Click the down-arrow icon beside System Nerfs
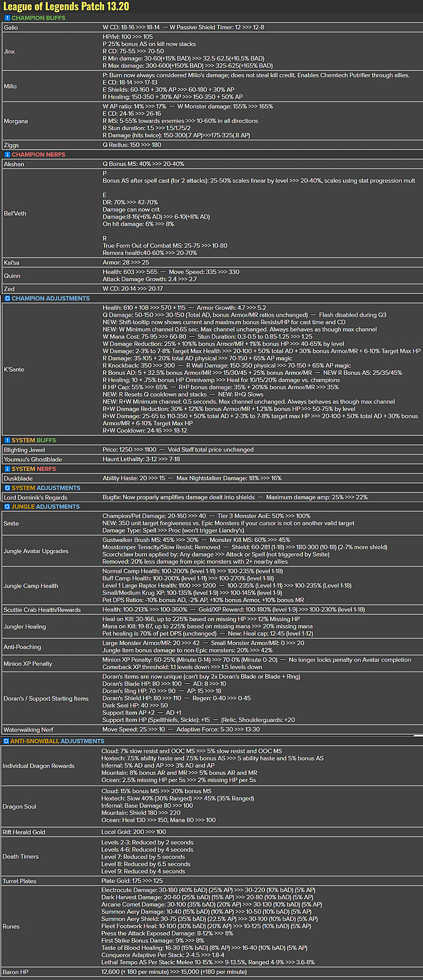The image size is (423, 980). tap(7, 469)
